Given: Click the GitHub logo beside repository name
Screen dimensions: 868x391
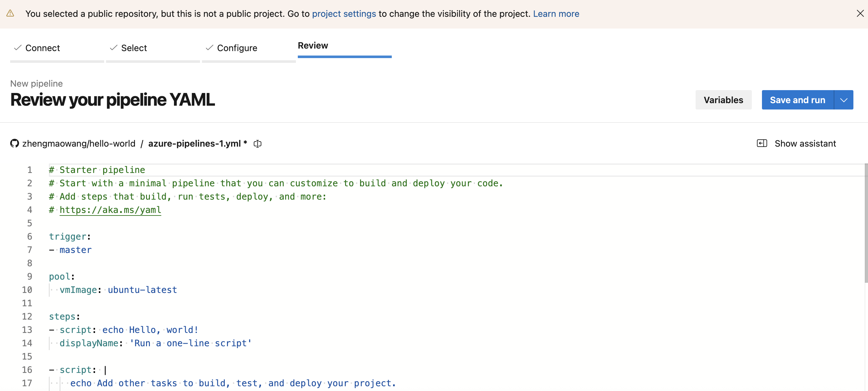Looking at the screenshot, I should click(x=15, y=143).
